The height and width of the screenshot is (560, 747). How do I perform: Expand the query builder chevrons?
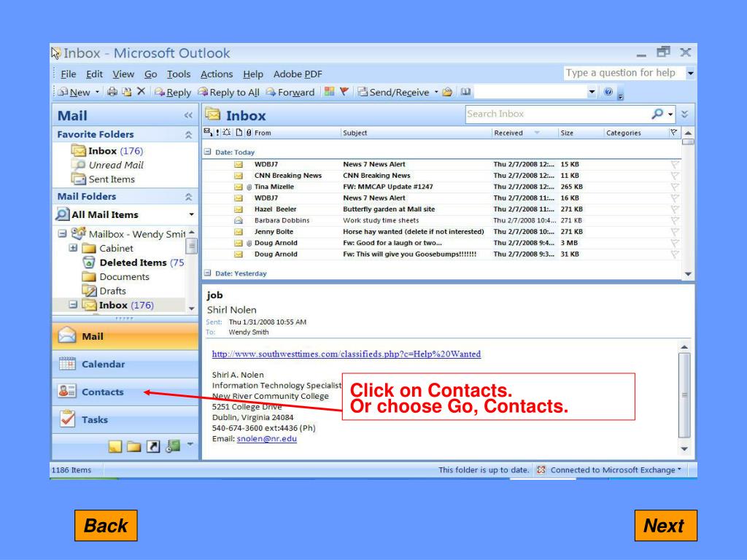684,114
